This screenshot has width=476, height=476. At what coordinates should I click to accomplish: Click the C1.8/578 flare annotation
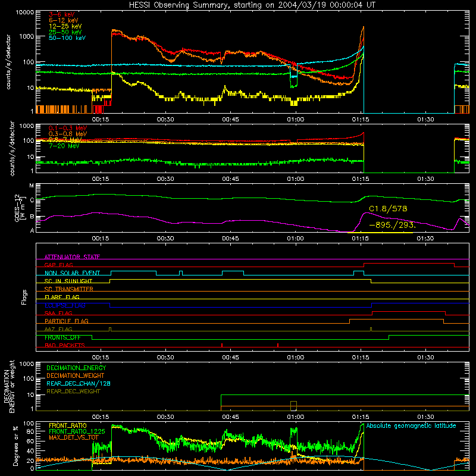(388, 209)
